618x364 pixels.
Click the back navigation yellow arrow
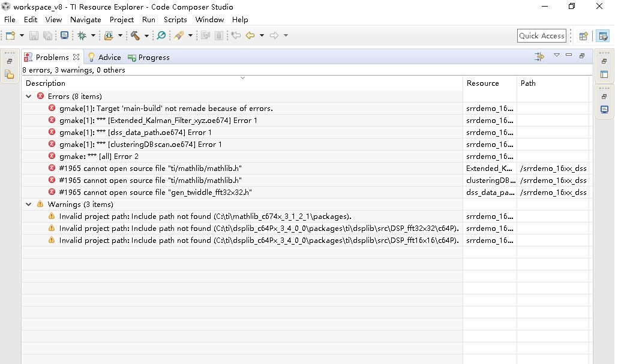coord(250,35)
